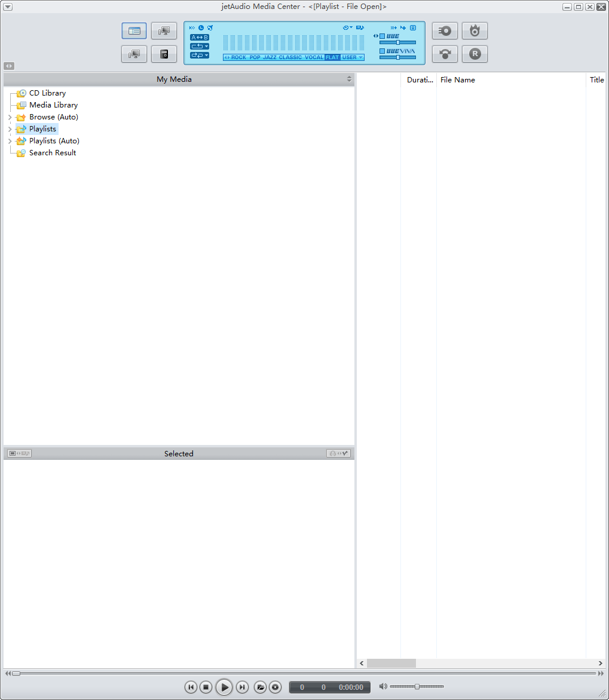Select the Playlists item in tree
Viewport: 609px width, 700px height.
pos(42,129)
